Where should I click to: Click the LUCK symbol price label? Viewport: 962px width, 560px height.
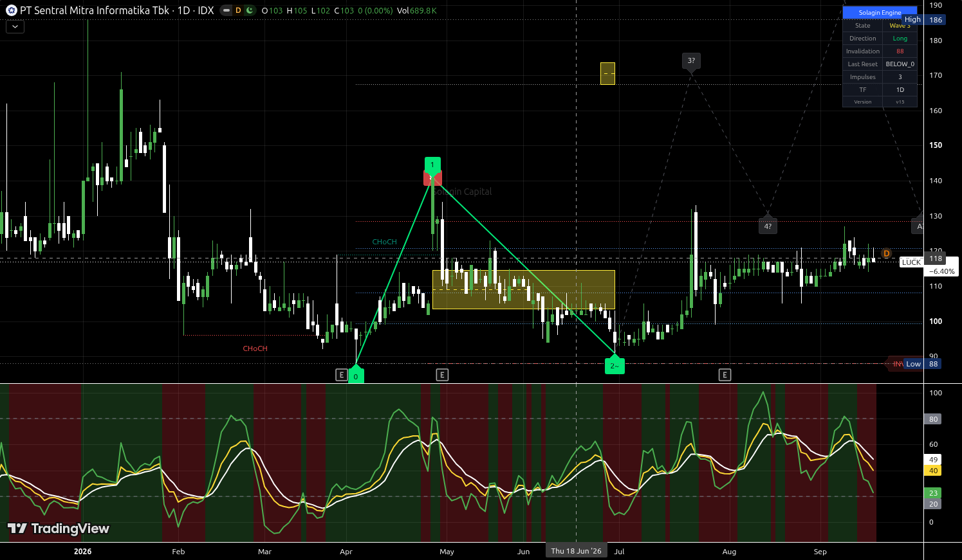click(911, 262)
